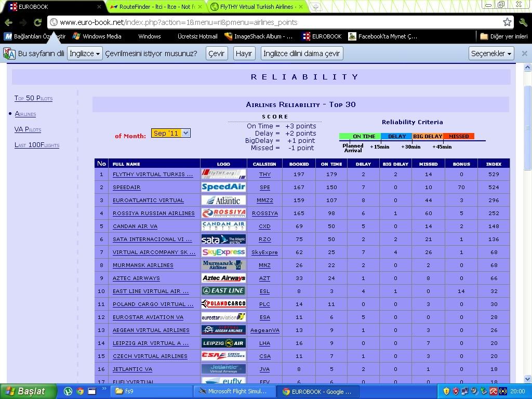Screen dimensions: 532x399
Task: Open the CZECH VIRTUAL AIRLINES link
Action: [150, 356]
